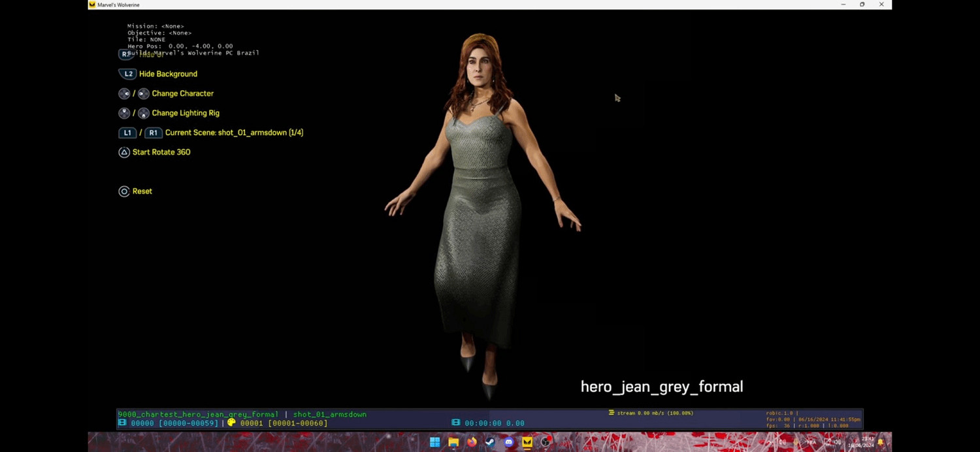Screen dimensions: 980x452
Task: Click the Marvel's Wolverine taskbar icon
Action: (527, 442)
